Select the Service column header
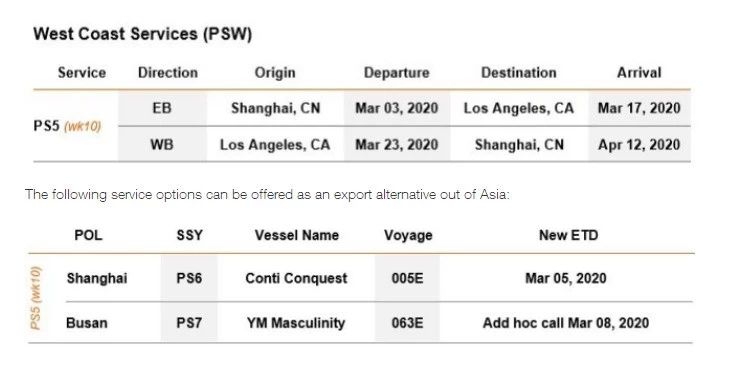The height and width of the screenshot is (372, 737). pos(82,73)
